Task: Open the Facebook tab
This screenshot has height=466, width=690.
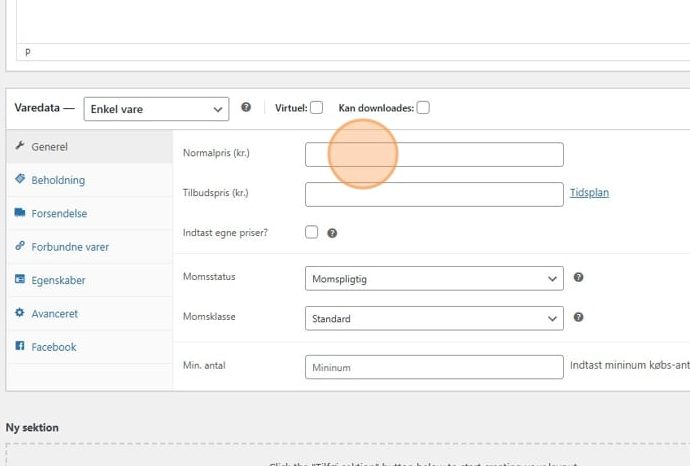Action: click(x=90, y=347)
